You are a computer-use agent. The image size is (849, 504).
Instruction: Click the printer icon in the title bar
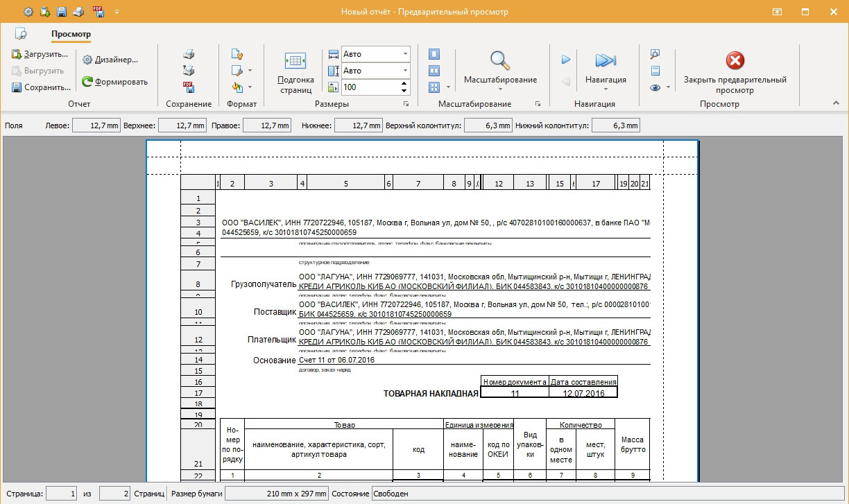78,12
